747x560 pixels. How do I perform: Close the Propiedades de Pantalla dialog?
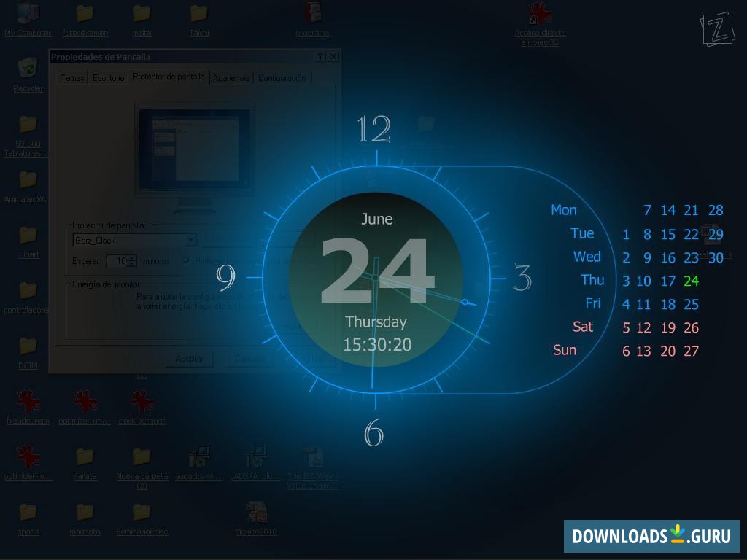click(334, 57)
